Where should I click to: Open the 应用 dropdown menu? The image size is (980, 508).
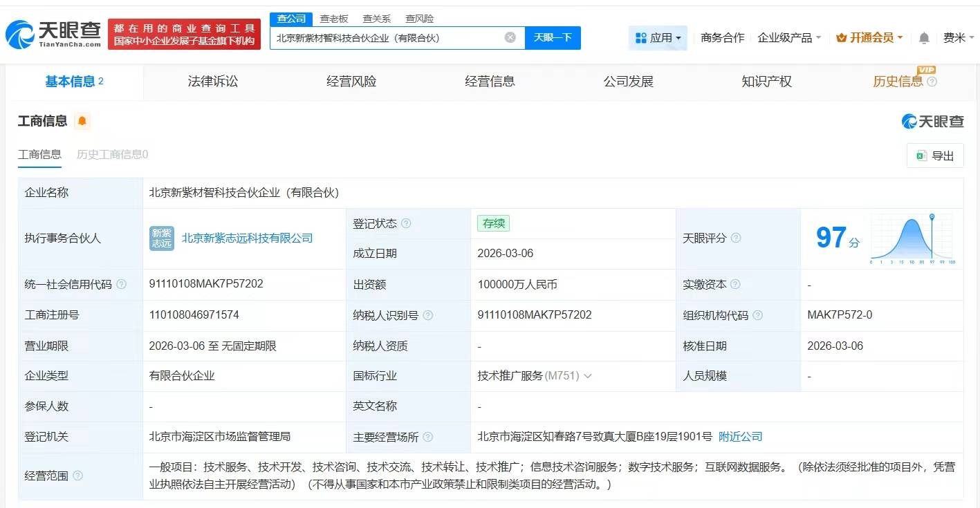click(x=658, y=38)
